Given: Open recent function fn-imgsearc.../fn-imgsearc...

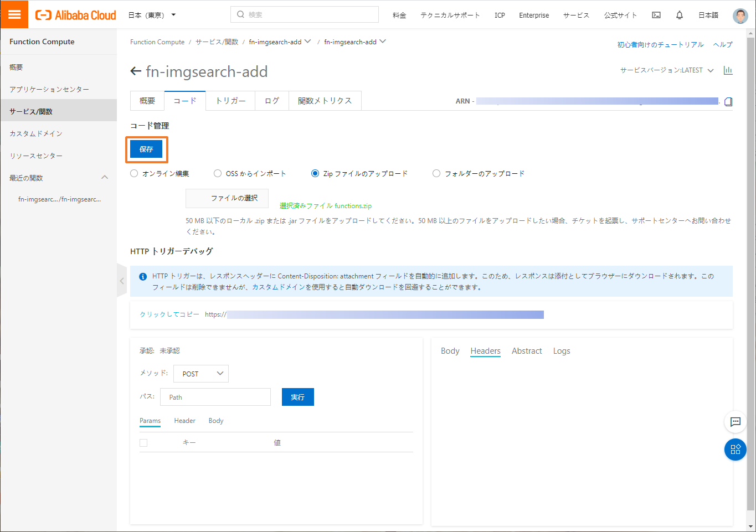Looking at the screenshot, I should tap(59, 199).
